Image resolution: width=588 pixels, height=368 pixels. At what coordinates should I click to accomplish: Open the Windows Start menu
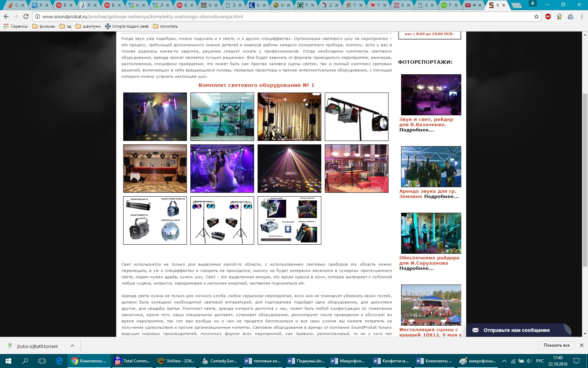(x=8, y=361)
